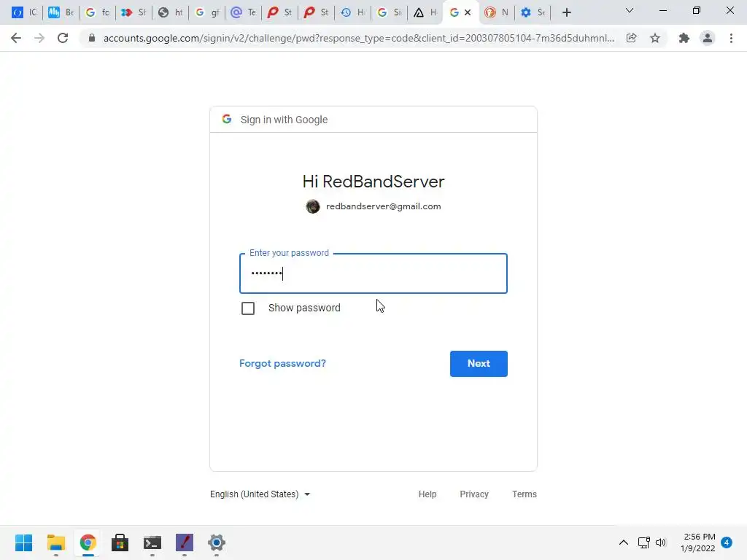The width and height of the screenshot is (747, 560).
Task: Open the Windows Start menu
Action: pyautogui.click(x=24, y=542)
